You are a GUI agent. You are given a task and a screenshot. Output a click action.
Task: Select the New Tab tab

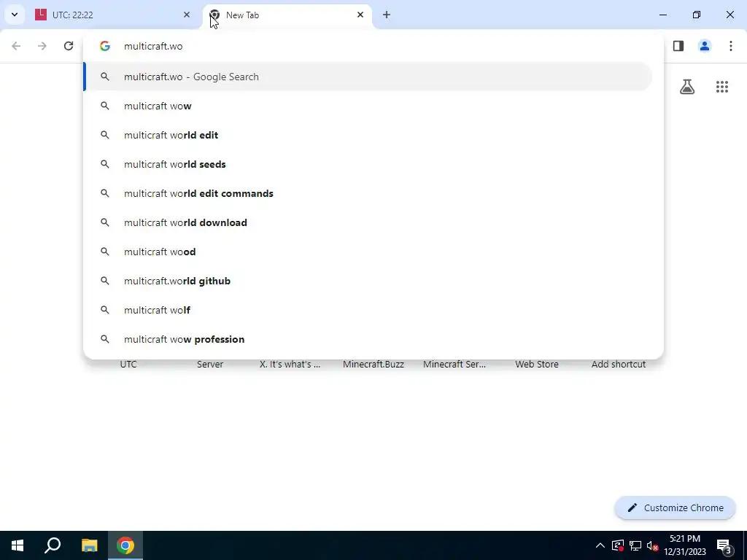[287, 15]
